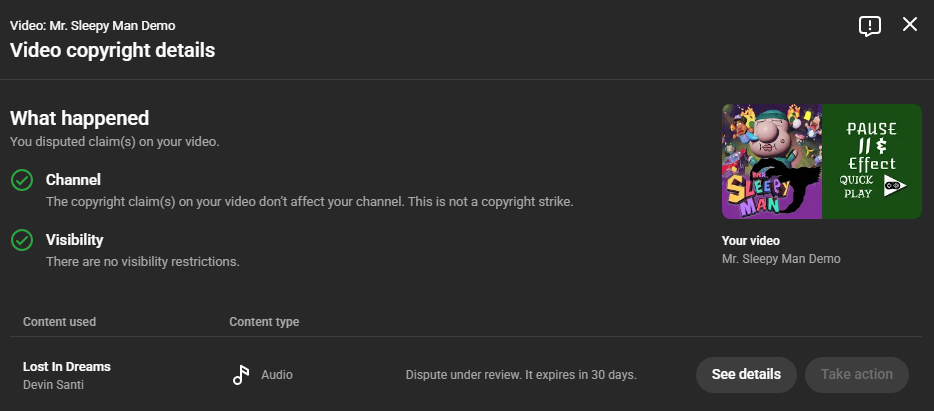Click the Content type column header

(x=264, y=322)
